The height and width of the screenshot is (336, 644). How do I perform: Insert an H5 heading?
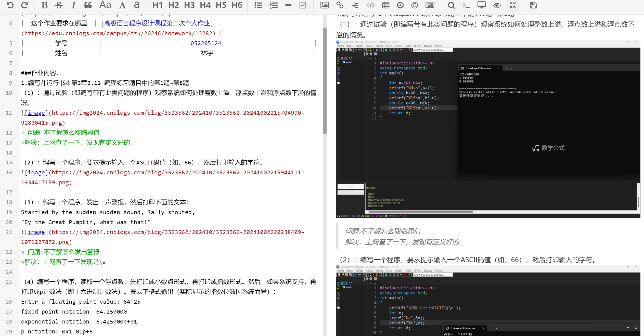(x=221, y=5)
